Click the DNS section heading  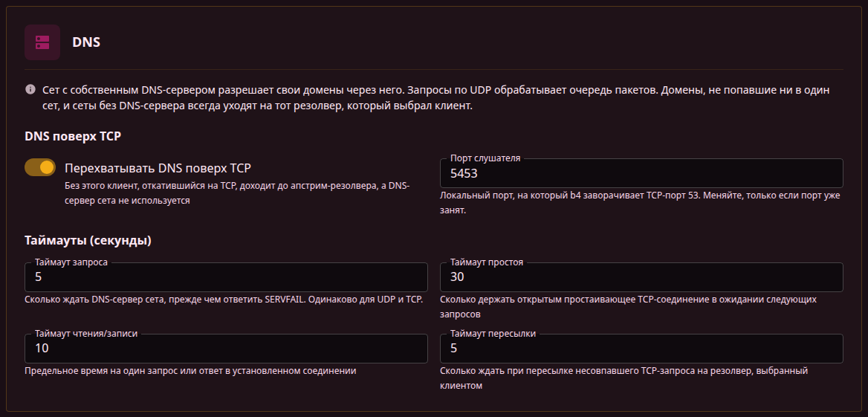[x=86, y=42]
